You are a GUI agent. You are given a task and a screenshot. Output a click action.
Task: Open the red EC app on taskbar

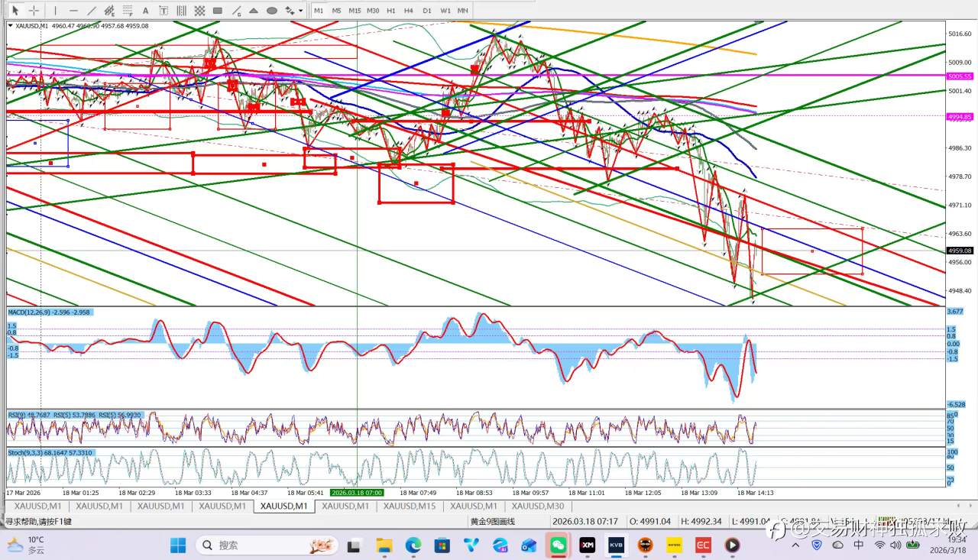pyautogui.click(x=703, y=545)
